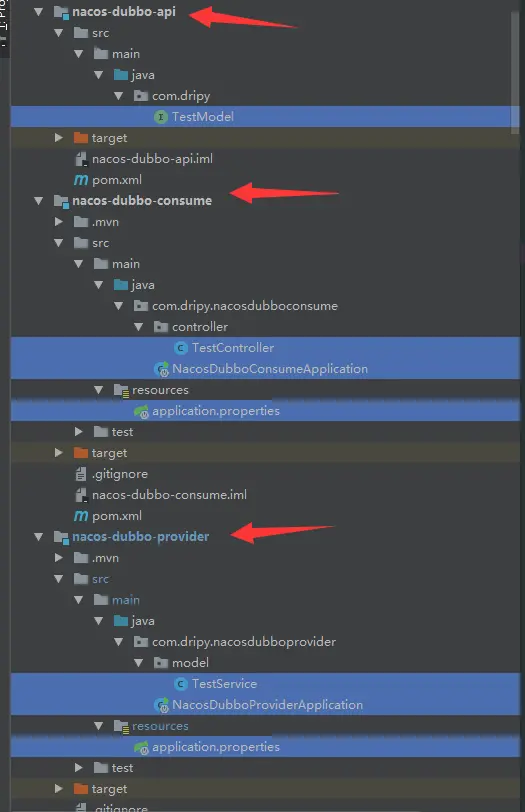Expand the test folder under nacos-dubbo-provider
This screenshot has width=525, height=812.
tap(78, 767)
